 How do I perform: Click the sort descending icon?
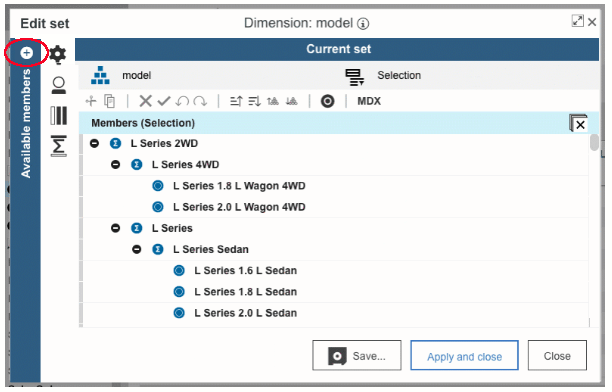tap(254, 102)
